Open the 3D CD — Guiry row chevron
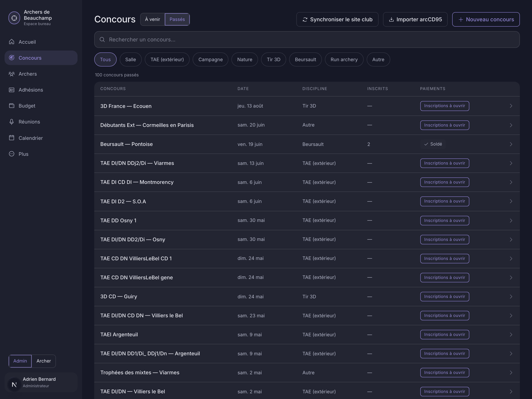This screenshot has height=399, width=532. pyautogui.click(x=511, y=297)
